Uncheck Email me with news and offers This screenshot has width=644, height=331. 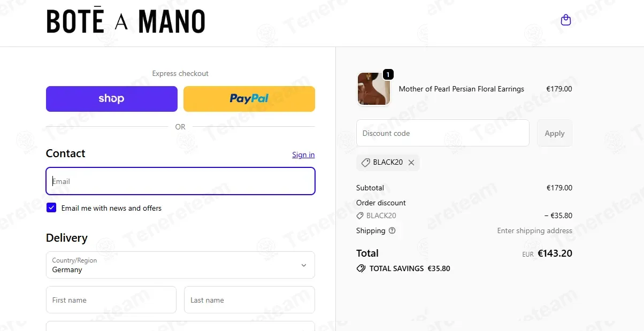51,208
